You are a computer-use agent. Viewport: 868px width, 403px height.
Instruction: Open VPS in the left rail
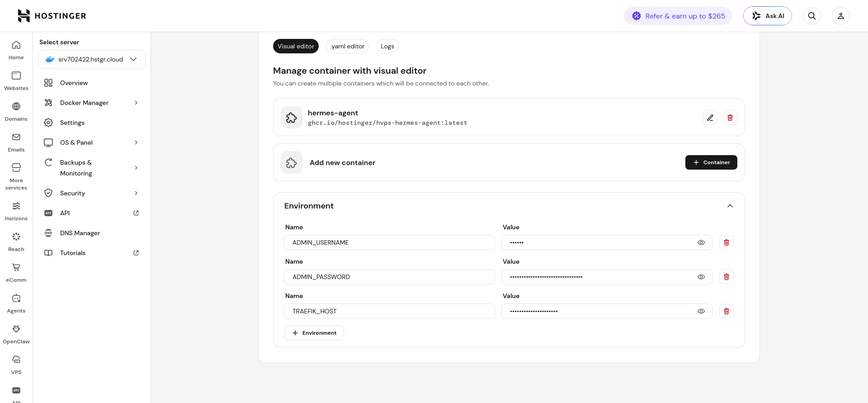coord(16,365)
